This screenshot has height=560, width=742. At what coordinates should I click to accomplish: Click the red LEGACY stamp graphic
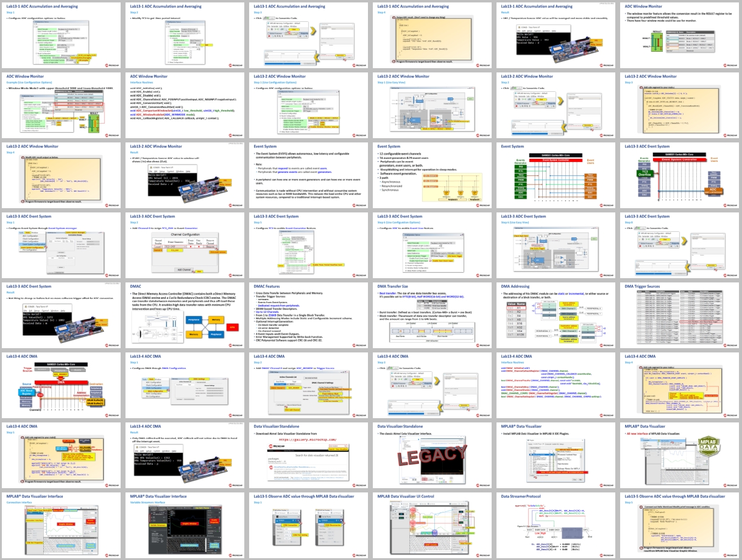[x=431, y=454]
